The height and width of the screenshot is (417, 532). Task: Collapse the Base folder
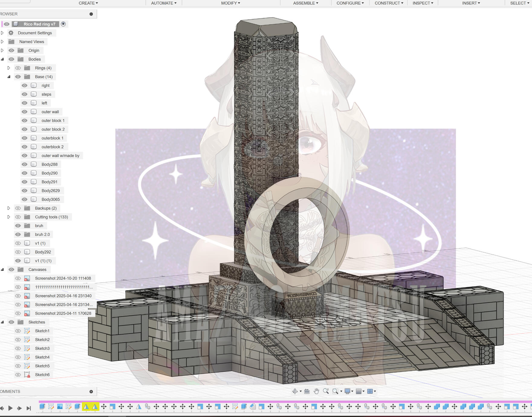9,77
